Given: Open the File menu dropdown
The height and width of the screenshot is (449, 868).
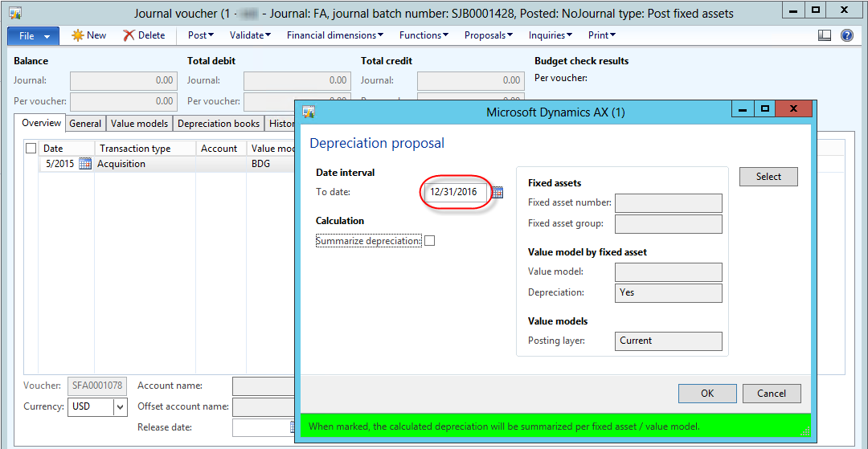Looking at the screenshot, I should pyautogui.click(x=33, y=36).
